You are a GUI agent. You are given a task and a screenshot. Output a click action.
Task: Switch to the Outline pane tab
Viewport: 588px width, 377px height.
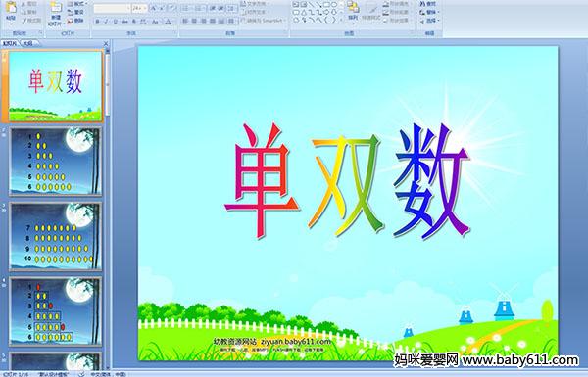[27, 43]
